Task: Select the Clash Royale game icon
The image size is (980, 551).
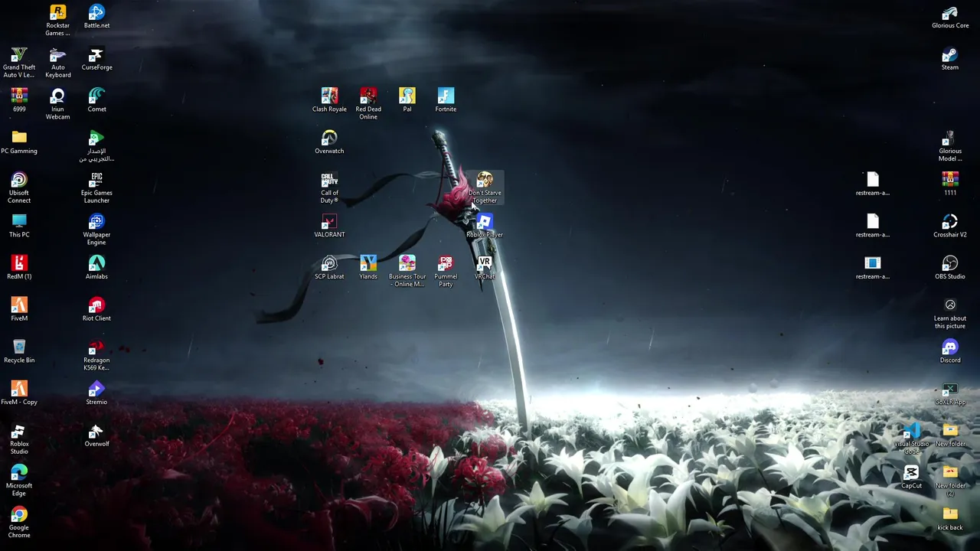Action: pyautogui.click(x=329, y=99)
